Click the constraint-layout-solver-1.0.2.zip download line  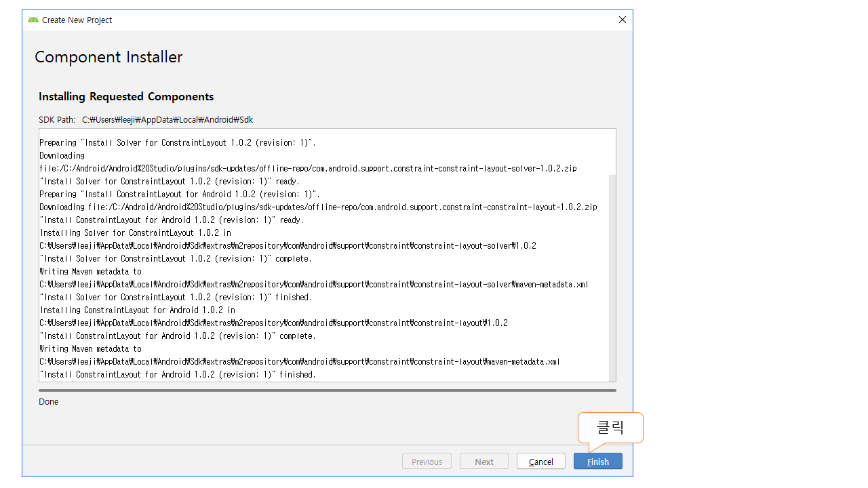pos(308,168)
